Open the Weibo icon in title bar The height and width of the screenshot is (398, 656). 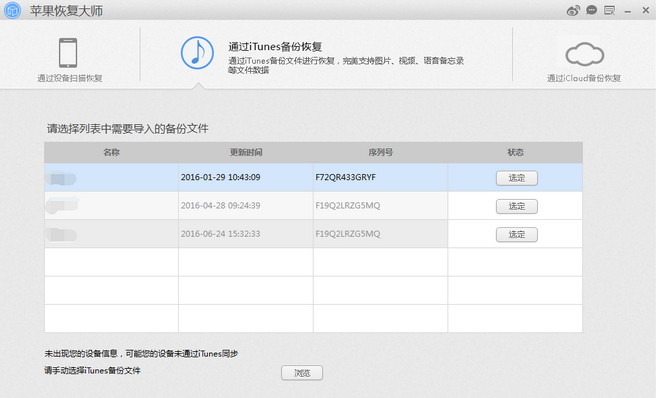573,10
